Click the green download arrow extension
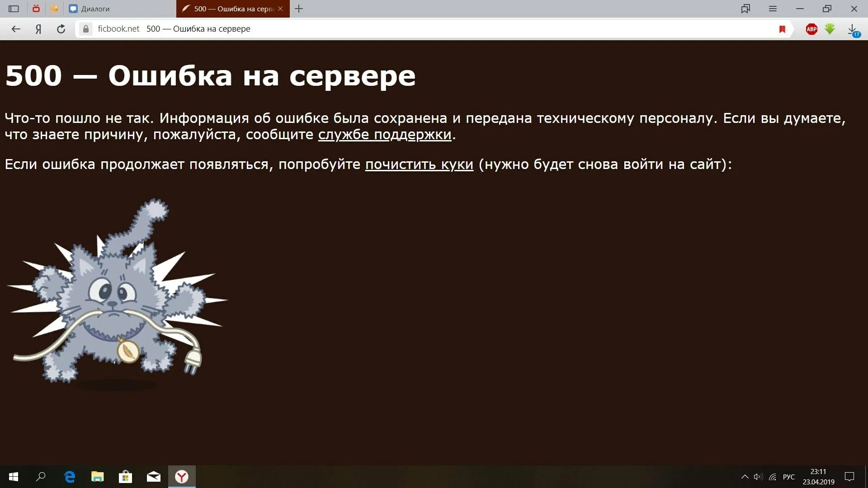This screenshot has width=868, height=488. (830, 29)
